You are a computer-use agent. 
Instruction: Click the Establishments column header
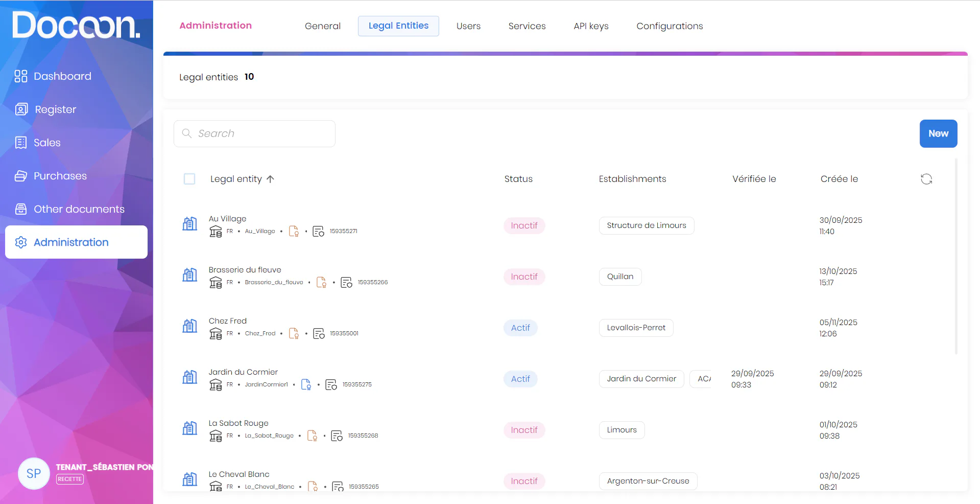point(632,179)
